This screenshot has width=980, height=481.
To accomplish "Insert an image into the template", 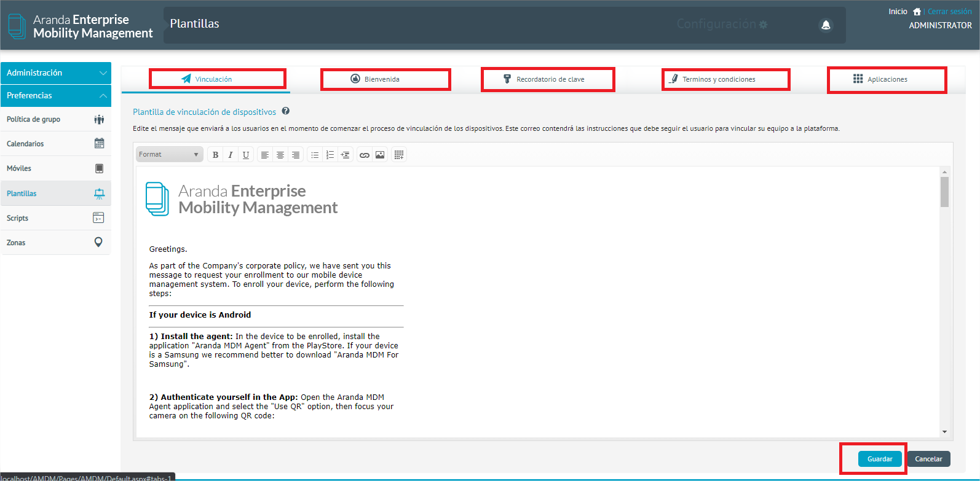I will point(380,155).
